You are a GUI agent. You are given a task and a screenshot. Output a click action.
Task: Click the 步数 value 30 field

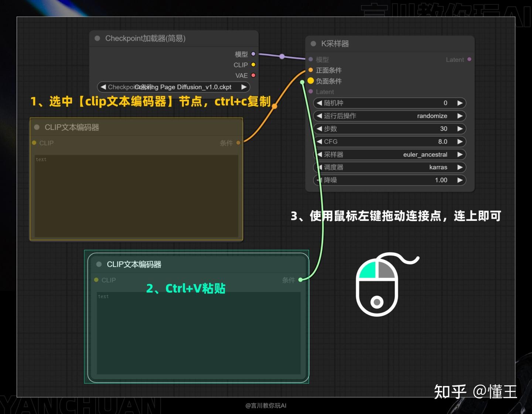coord(390,129)
